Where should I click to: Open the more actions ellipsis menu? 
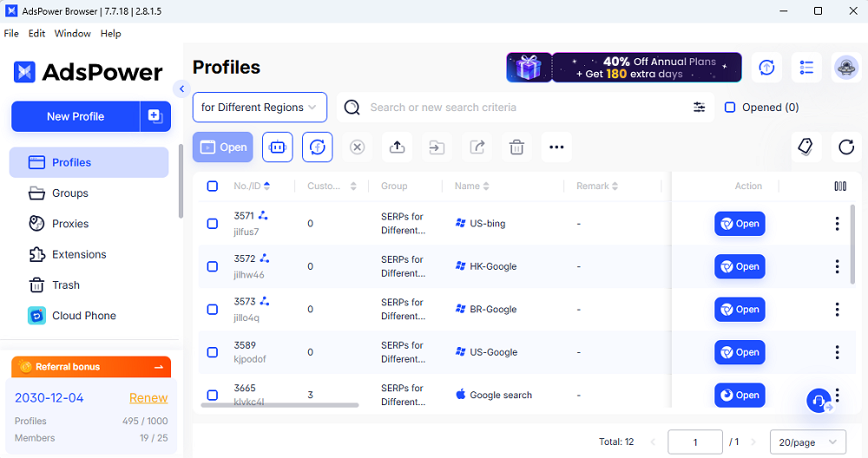(556, 147)
